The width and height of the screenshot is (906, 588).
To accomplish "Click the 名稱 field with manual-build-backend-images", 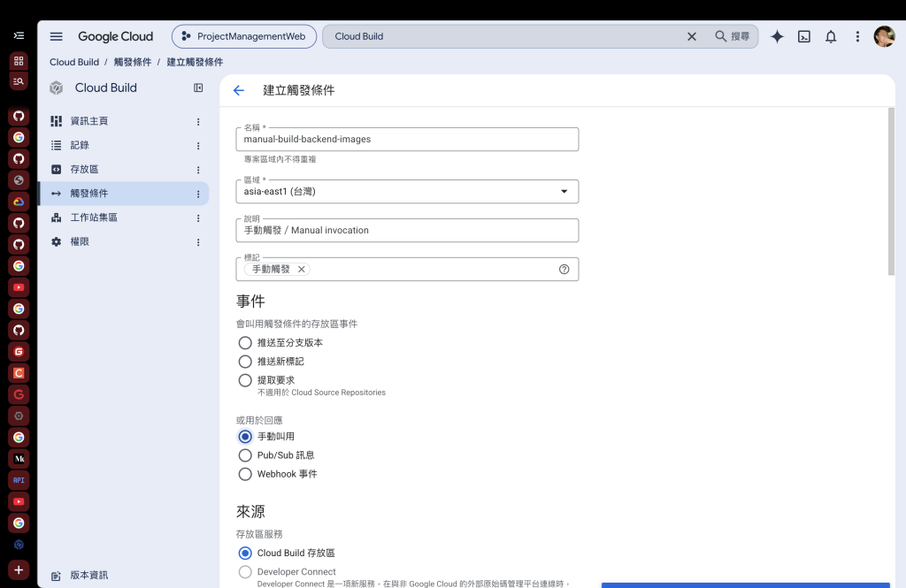I will 407,139.
